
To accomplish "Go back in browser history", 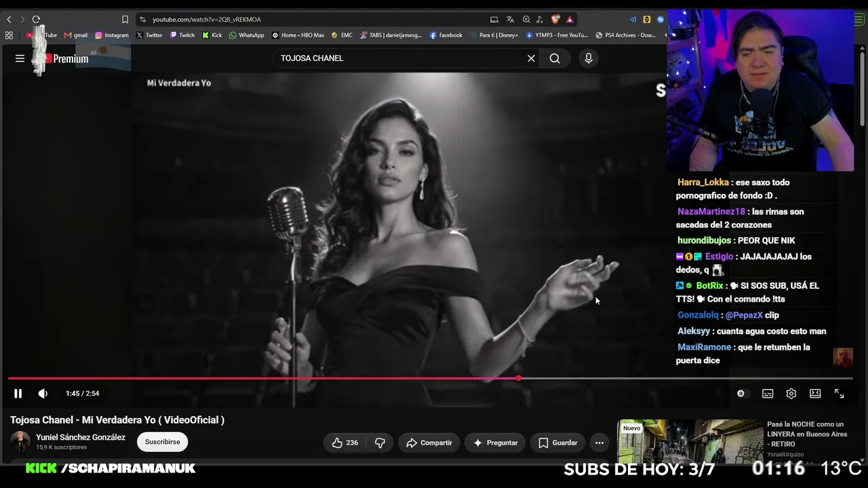I will 9,20.
